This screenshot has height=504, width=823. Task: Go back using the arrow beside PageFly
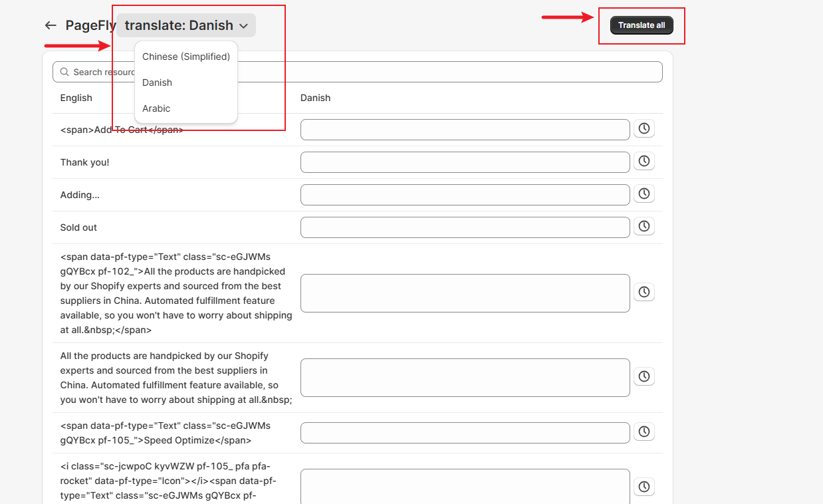[51, 25]
